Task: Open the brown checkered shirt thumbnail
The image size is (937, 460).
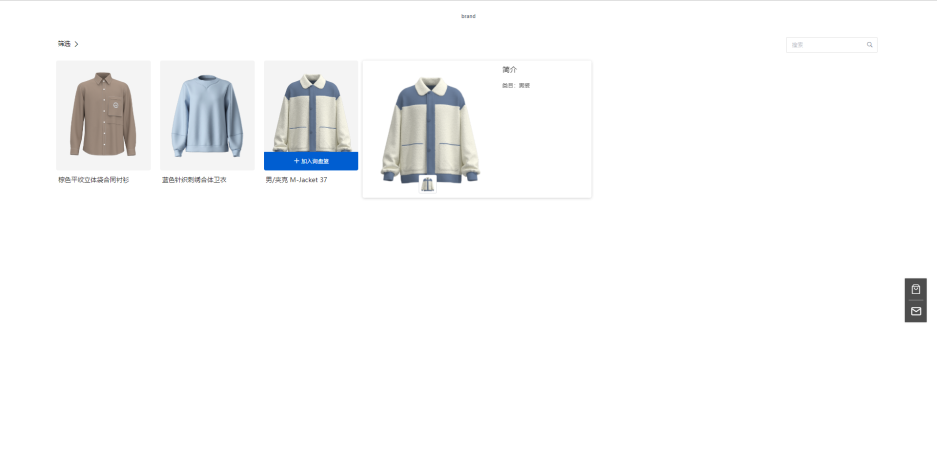Action: pos(103,115)
